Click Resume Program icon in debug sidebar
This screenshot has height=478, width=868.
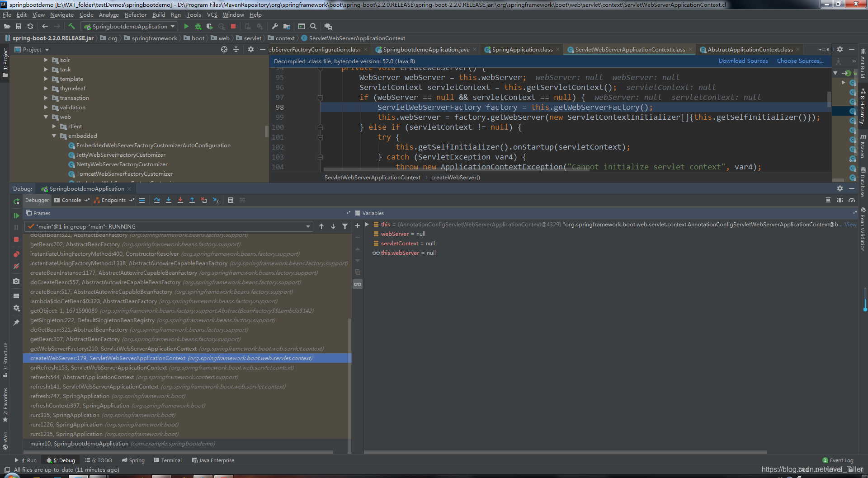click(x=16, y=216)
